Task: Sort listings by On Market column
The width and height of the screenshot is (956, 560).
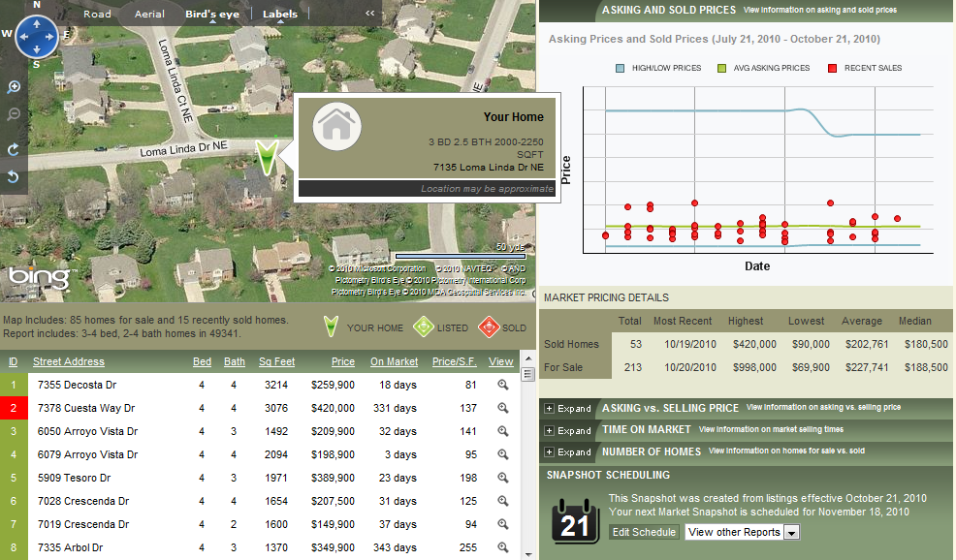Action: coord(394,361)
